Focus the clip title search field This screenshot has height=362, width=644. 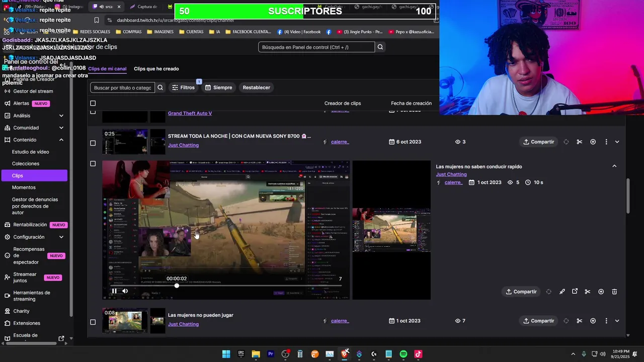tap(122, 87)
